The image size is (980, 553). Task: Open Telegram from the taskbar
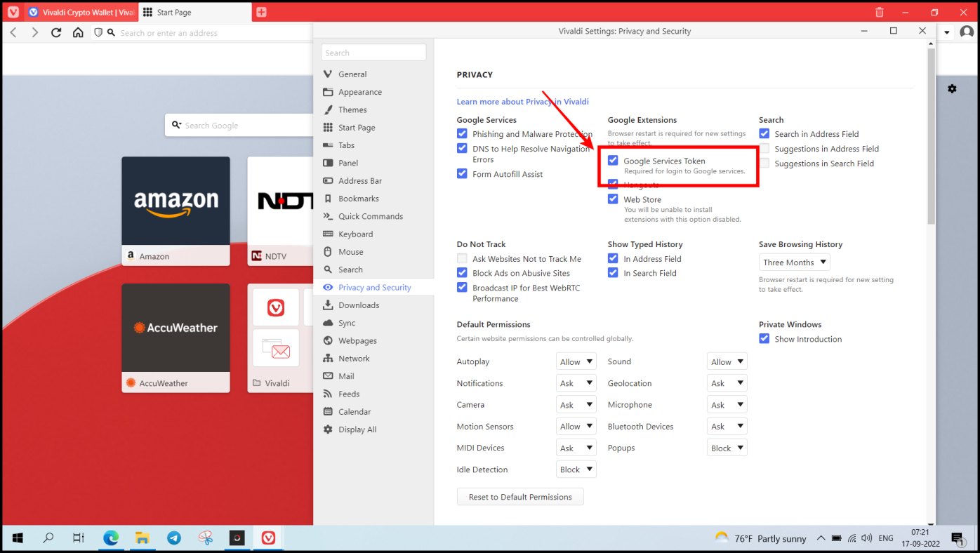pyautogui.click(x=174, y=538)
